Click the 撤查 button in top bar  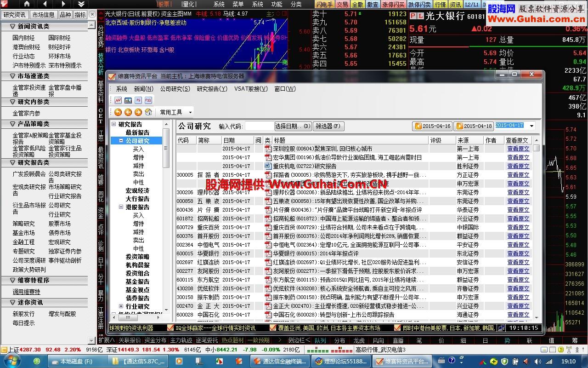click(x=373, y=4)
